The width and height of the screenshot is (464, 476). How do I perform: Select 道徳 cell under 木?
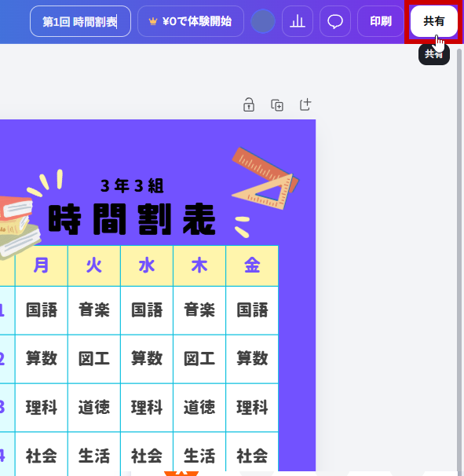(199, 408)
